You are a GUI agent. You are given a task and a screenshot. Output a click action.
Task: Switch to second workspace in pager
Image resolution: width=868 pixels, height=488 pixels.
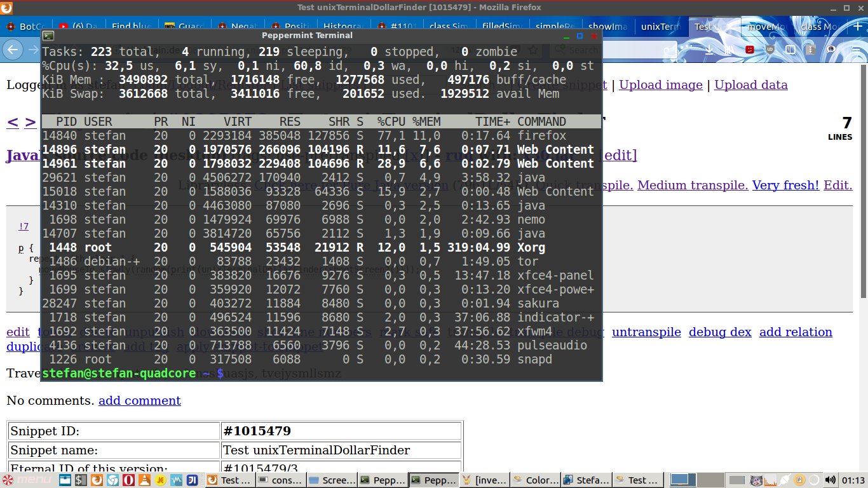(x=712, y=480)
